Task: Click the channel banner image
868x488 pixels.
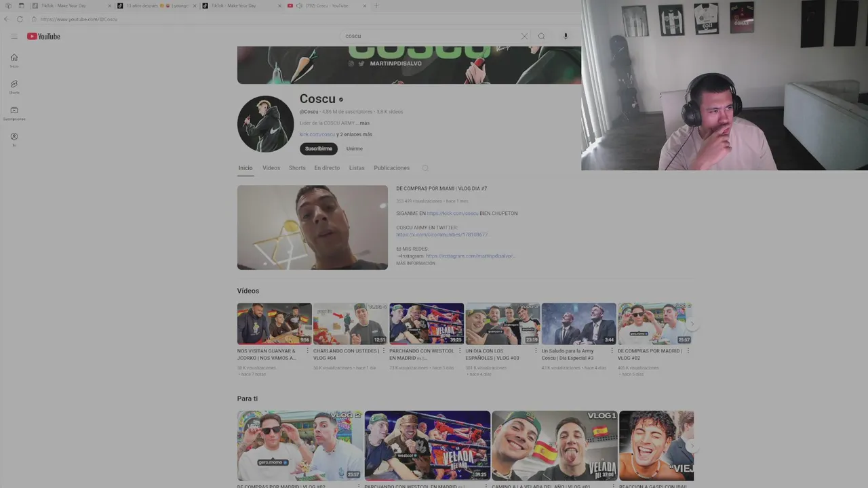Action: pyautogui.click(x=409, y=65)
